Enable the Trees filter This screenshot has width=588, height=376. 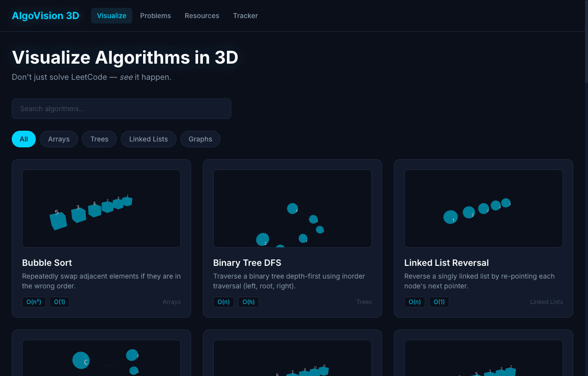click(x=99, y=139)
